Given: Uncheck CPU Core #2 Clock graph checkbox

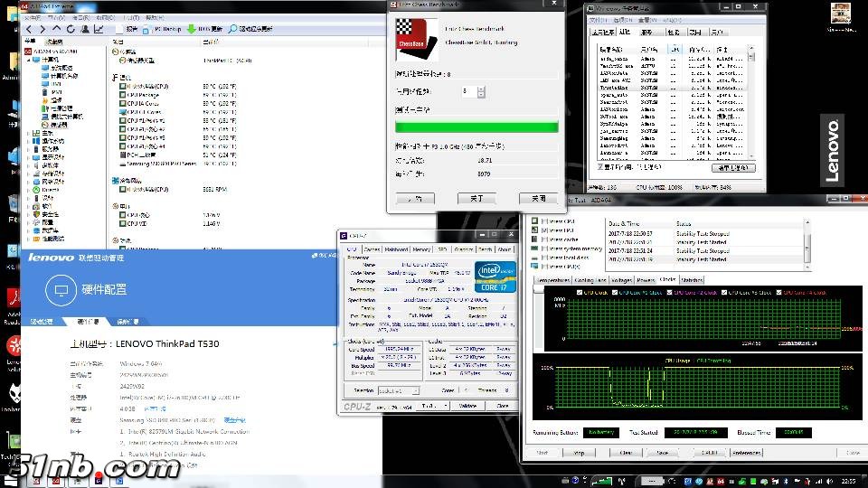Looking at the screenshot, I should 670,292.
